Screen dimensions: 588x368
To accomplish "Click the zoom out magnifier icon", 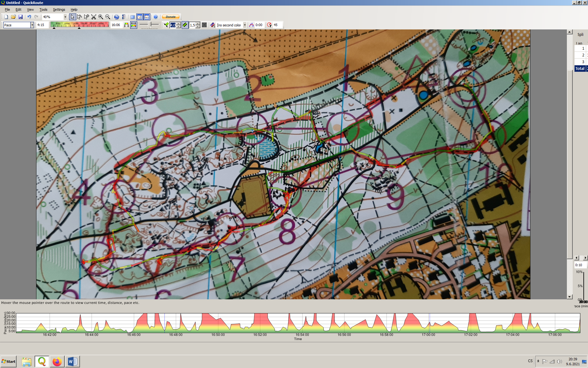I will [x=107, y=17].
